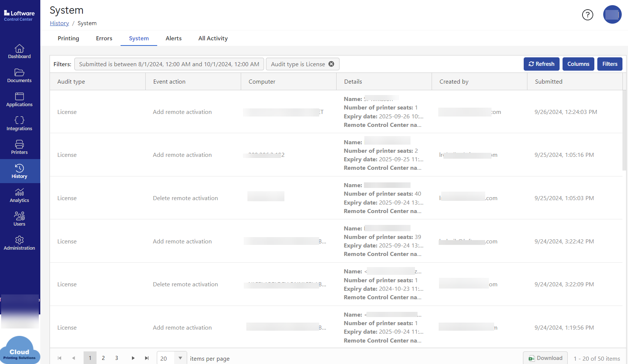
Task: Go to Documents in the sidebar
Action: (x=20, y=76)
